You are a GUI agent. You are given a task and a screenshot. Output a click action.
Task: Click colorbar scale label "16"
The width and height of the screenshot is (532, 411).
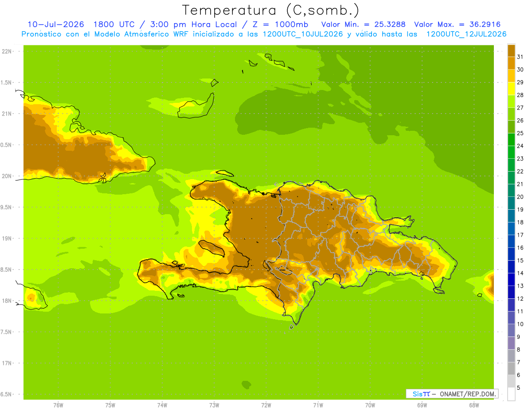(520, 248)
